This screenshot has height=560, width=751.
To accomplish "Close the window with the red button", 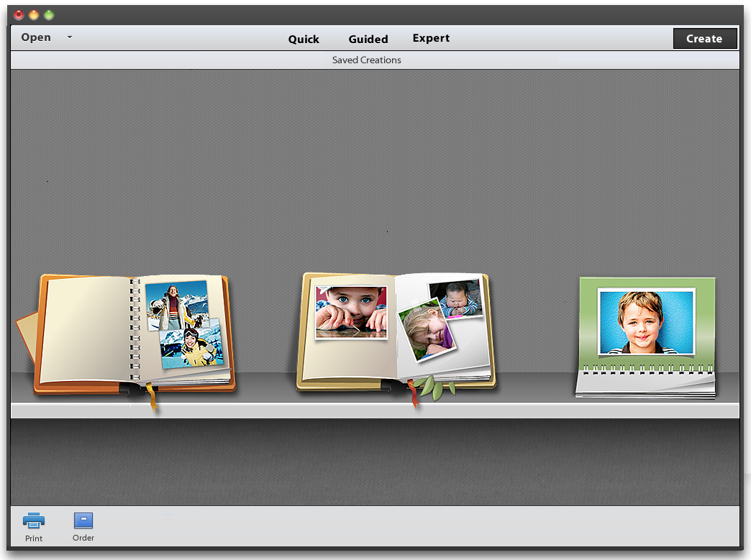I will [19, 15].
